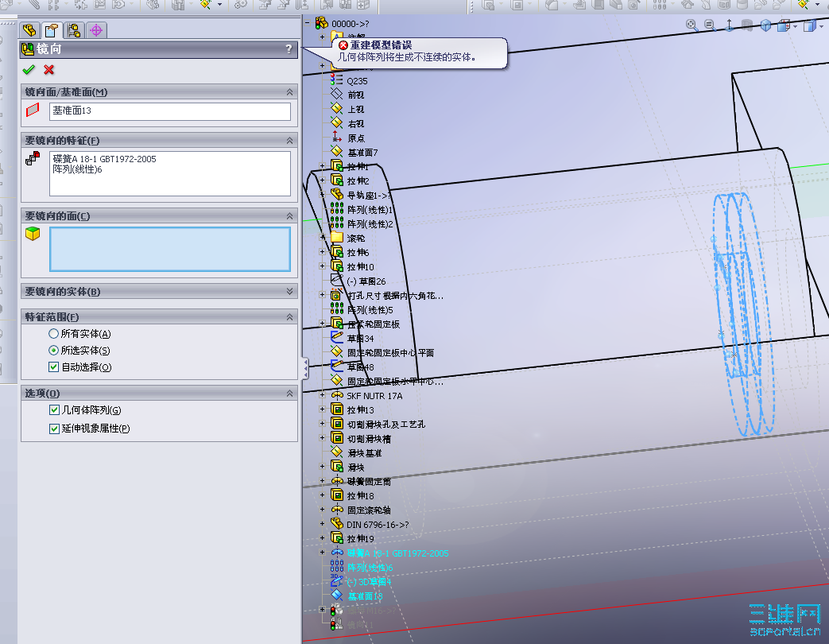Collapse the 00000->? root tree node

pyautogui.click(x=307, y=23)
